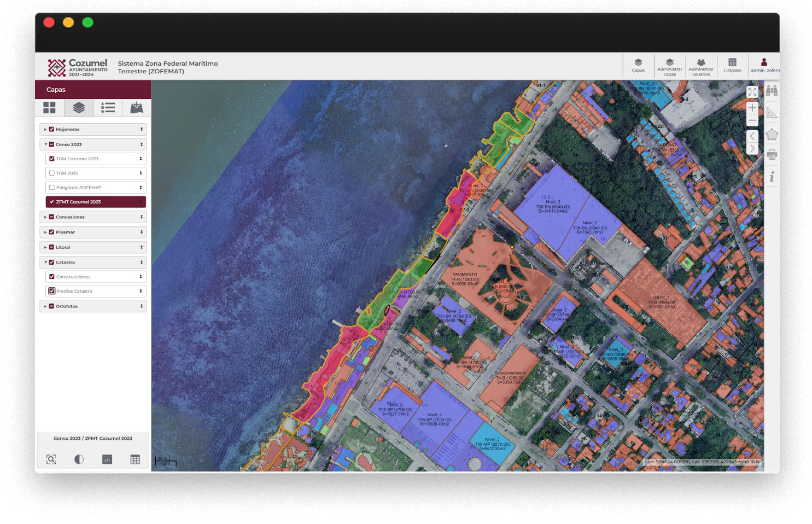Expand map to fullscreen
Image resolution: width=812 pixels, height=524 pixels.
click(x=752, y=92)
